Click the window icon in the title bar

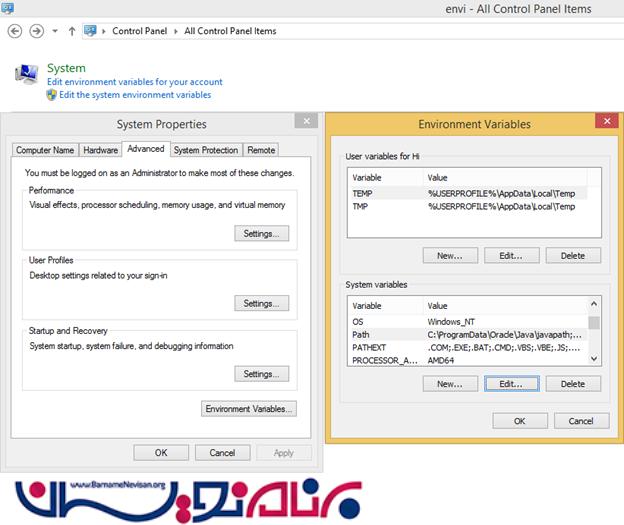coord(7,7)
